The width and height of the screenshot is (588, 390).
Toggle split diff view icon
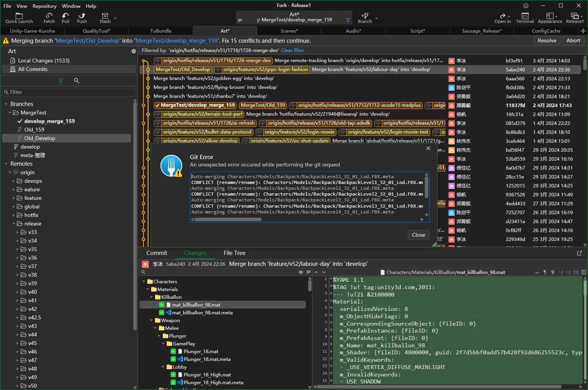(584, 272)
